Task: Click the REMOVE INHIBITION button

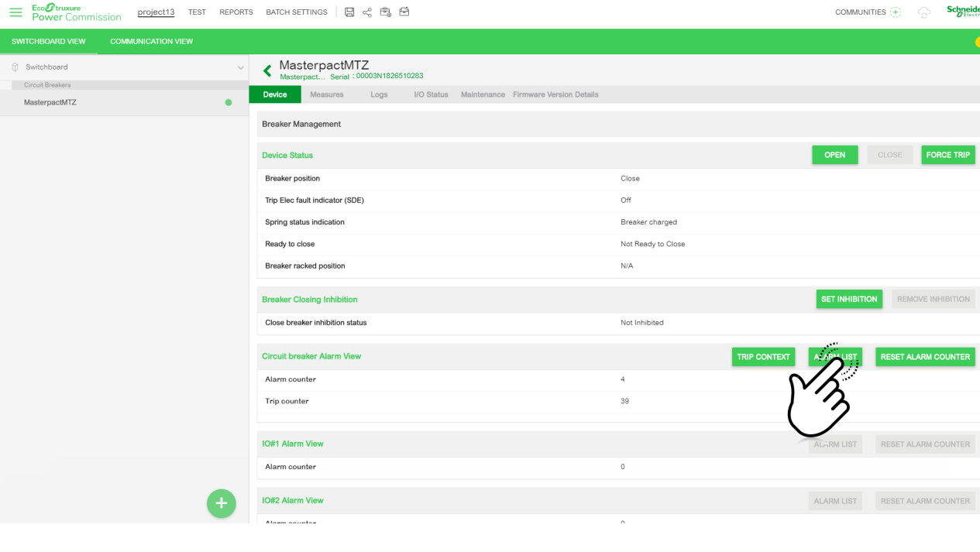Action: (x=934, y=299)
